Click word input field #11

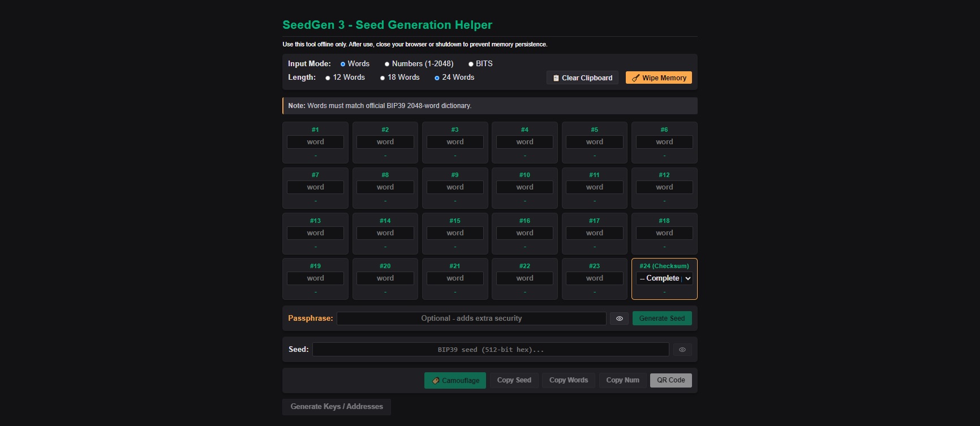tap(595, 187)
